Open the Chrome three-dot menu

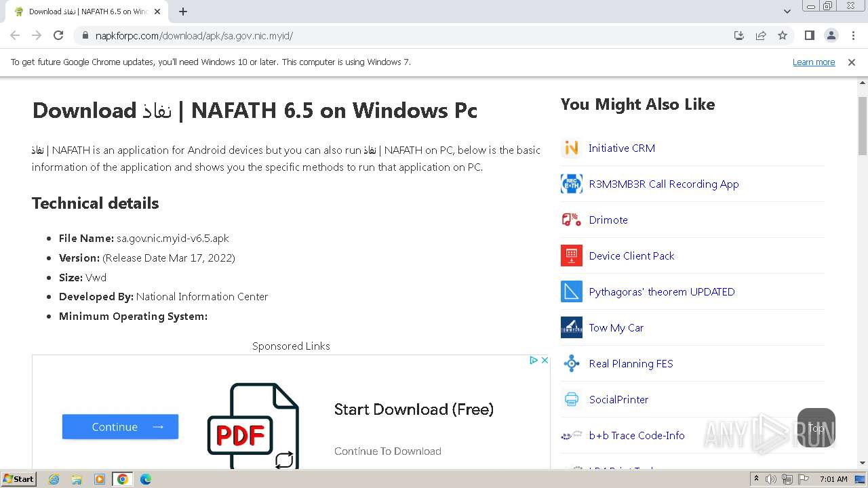[x=853, y=35]
